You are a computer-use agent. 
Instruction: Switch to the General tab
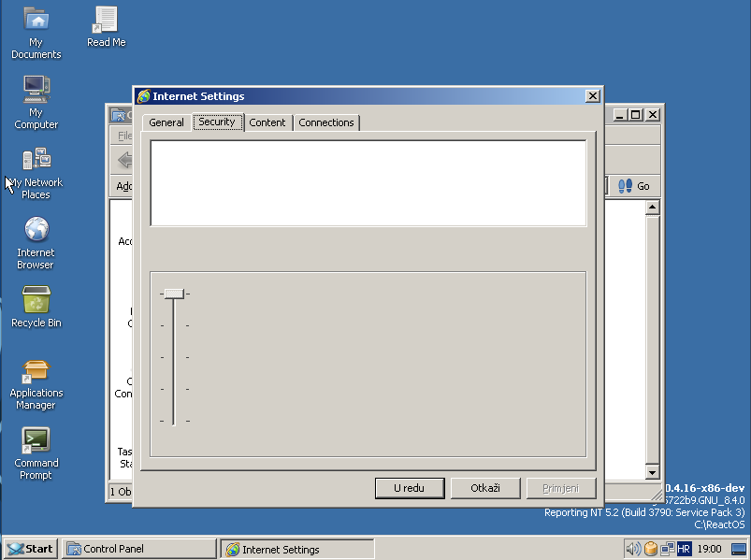click(x=166, y=122)
